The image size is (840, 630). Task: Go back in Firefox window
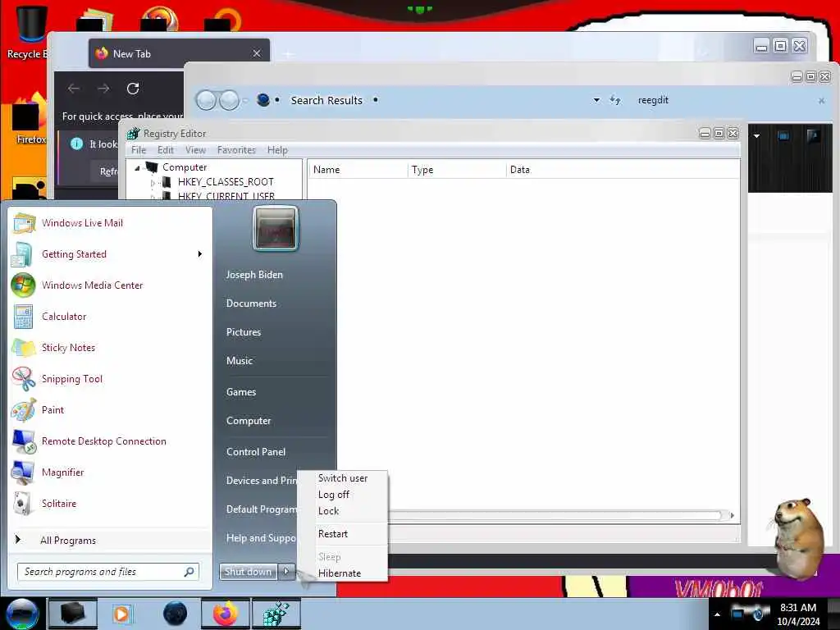coord(74,89)
